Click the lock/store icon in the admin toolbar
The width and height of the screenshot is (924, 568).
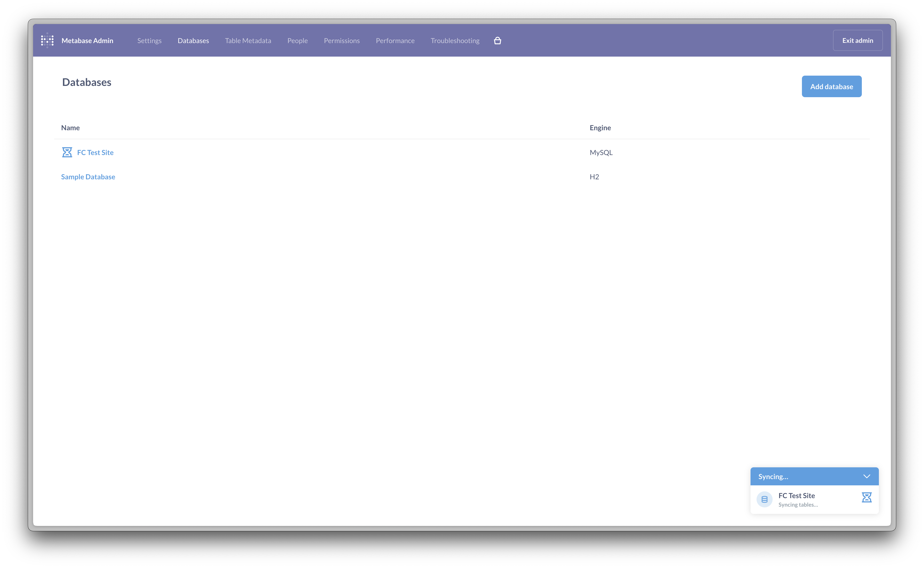click(498, 40)
